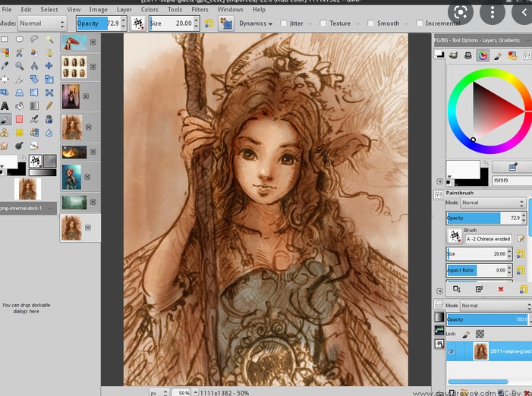
Task: Select the Perspective tool
Action: click(x=19, y=93)
